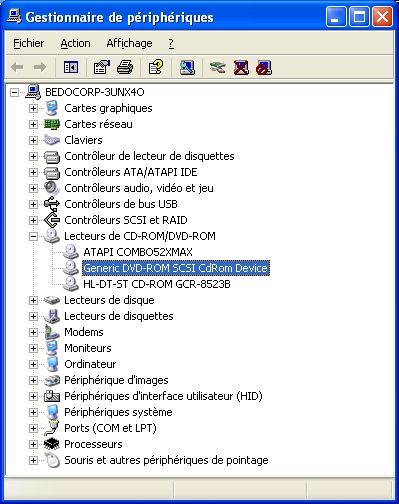Click the greyed-out Back arrow in toolbar
The width and height of the screenshot is (399, 504).
[x=17, y=68]
